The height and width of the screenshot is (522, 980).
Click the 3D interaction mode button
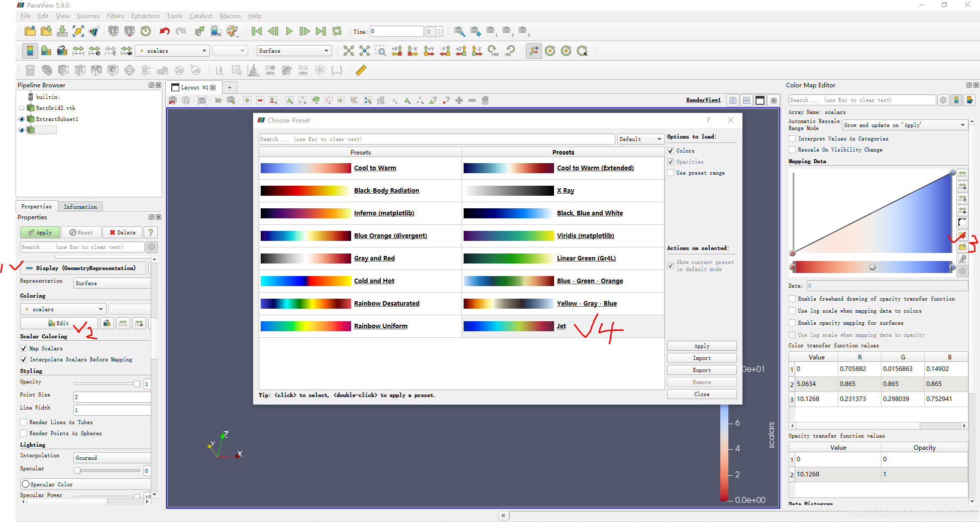[218, 100]
